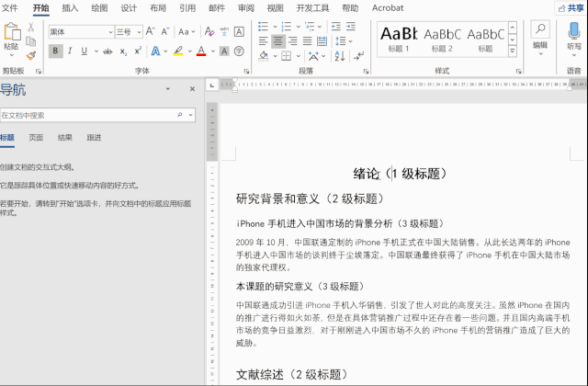Open the Styles pane launcher
The width and height of the screenshot is (588, 386).
point(518,71)
